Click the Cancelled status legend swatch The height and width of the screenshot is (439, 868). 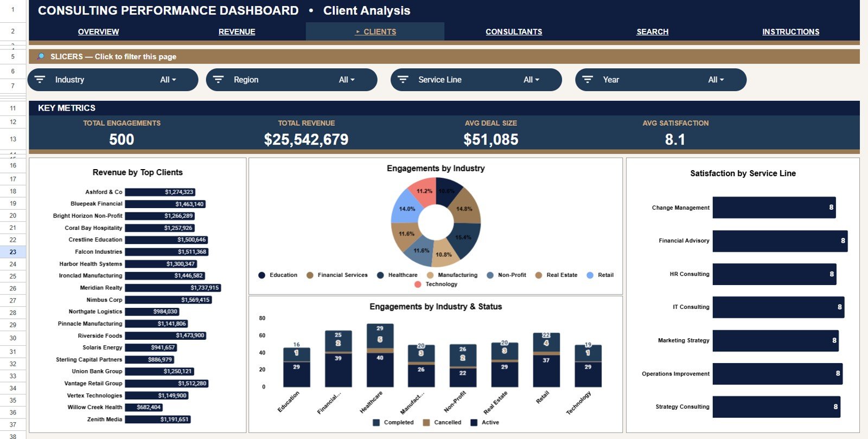click(x=426, y=423)
